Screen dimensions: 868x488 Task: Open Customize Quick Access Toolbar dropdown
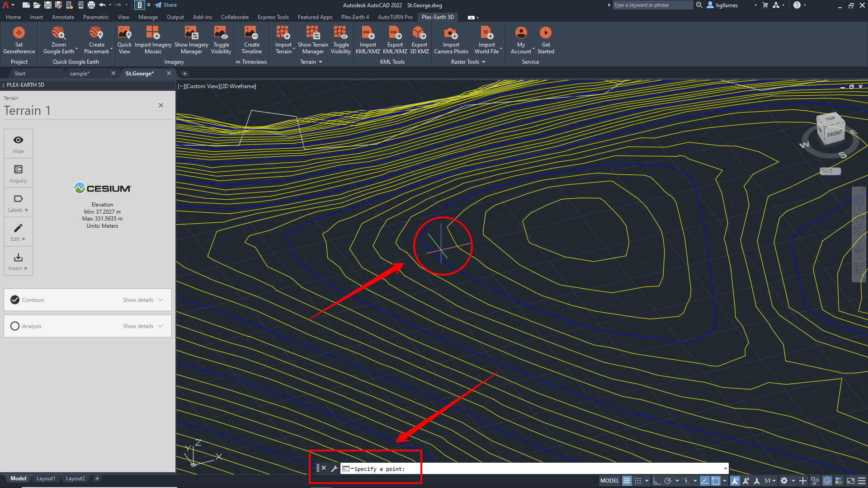coord(149,5)
